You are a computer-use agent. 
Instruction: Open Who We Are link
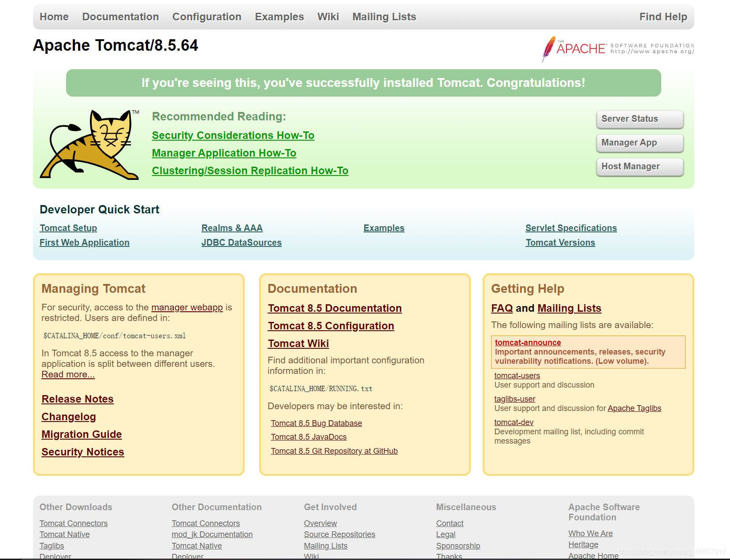point(591,534)
